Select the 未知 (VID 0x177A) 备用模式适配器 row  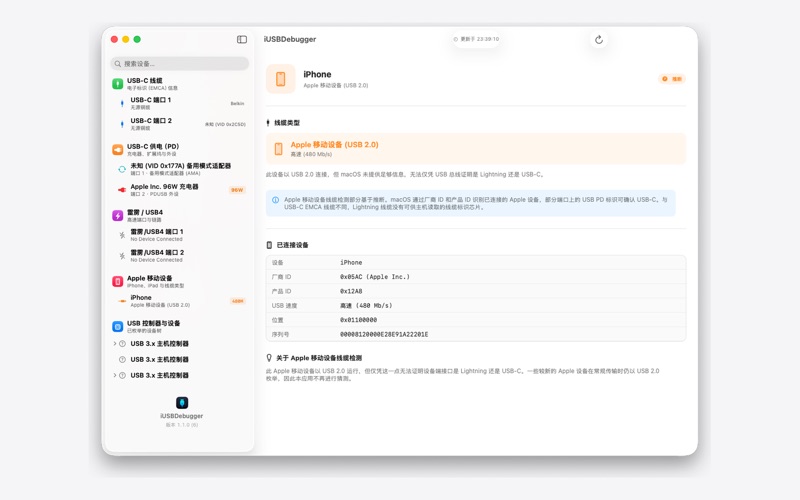click(180, 169)
